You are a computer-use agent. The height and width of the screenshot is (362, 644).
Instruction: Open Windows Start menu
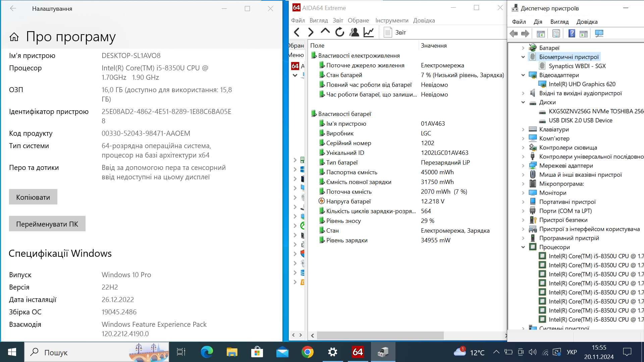coord(12,352)
